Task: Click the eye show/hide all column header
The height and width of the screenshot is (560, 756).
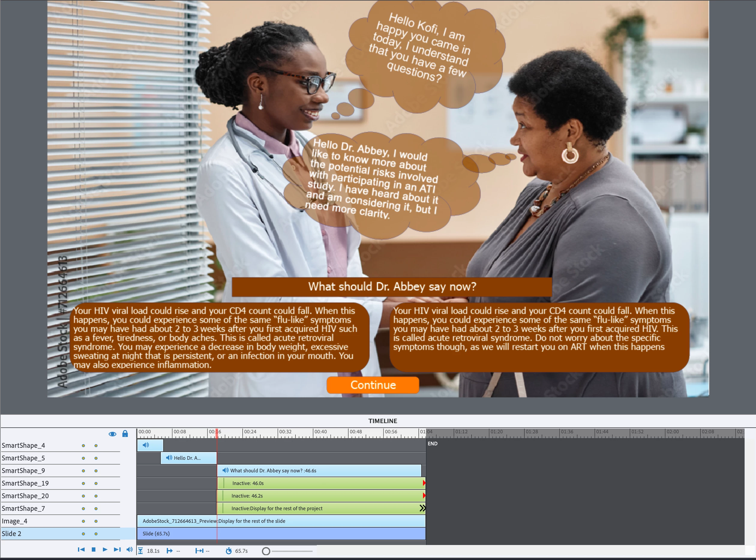Action: coord(112,434)
